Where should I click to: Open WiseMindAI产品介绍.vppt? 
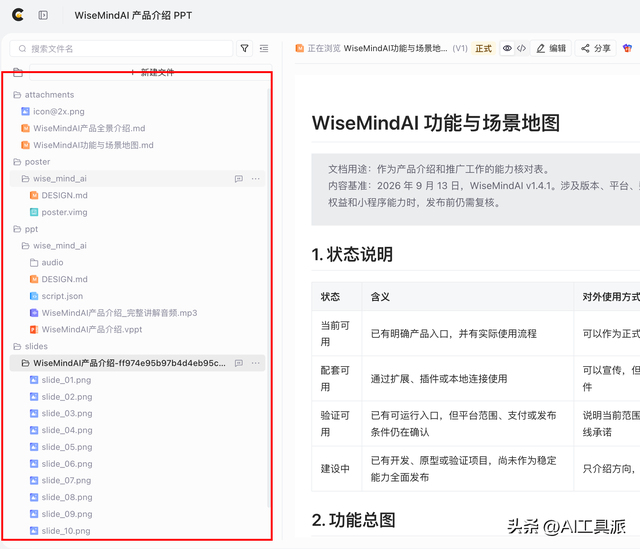tap(92, 329)
